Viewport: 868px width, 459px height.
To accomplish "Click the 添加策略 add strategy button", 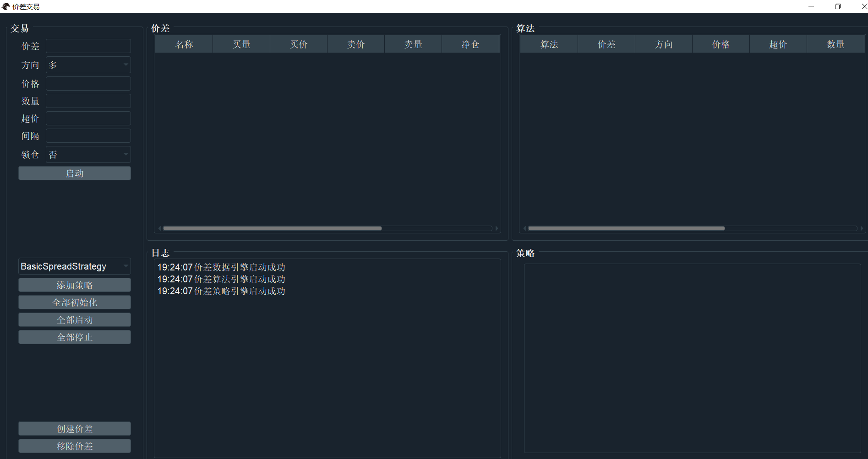I will tap(74, 285).
